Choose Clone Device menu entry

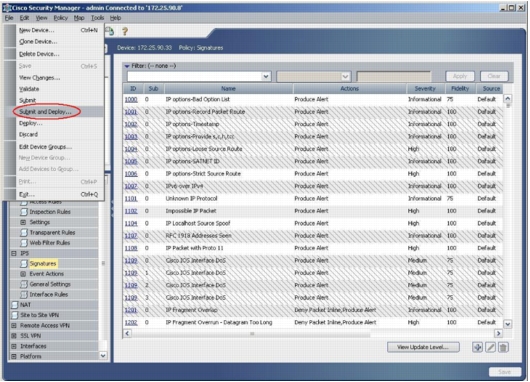click(x=38, y=42)
